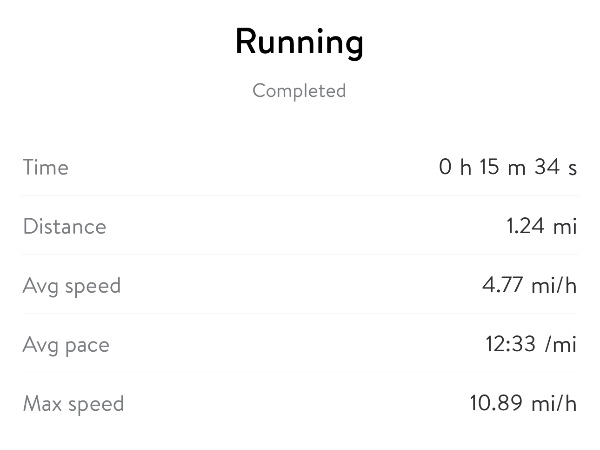Image resolution: width=600 pixels, height=450 pixels.
Task: Tap the seconds value 34 s
Action: click(x=555, y=167)
